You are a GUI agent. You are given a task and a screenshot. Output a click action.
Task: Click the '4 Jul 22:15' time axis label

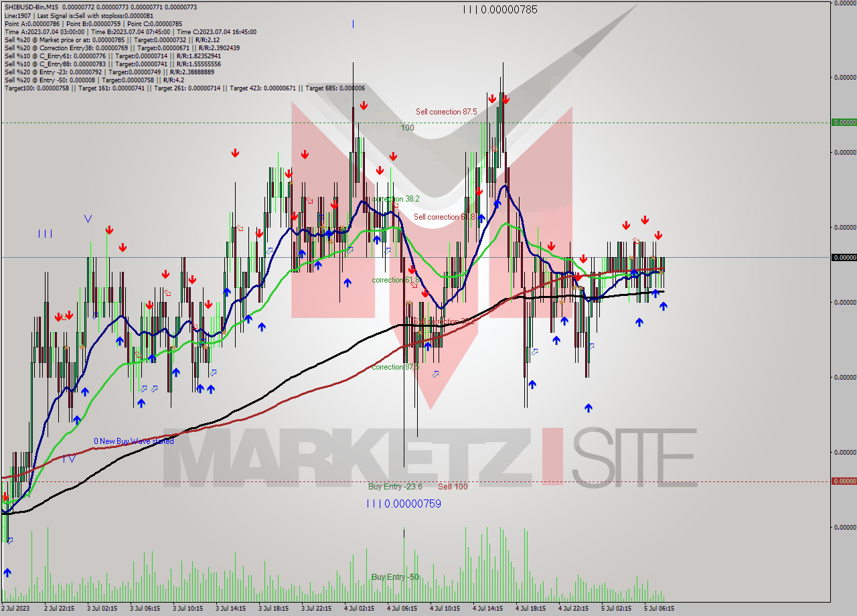tap(574, 609)
